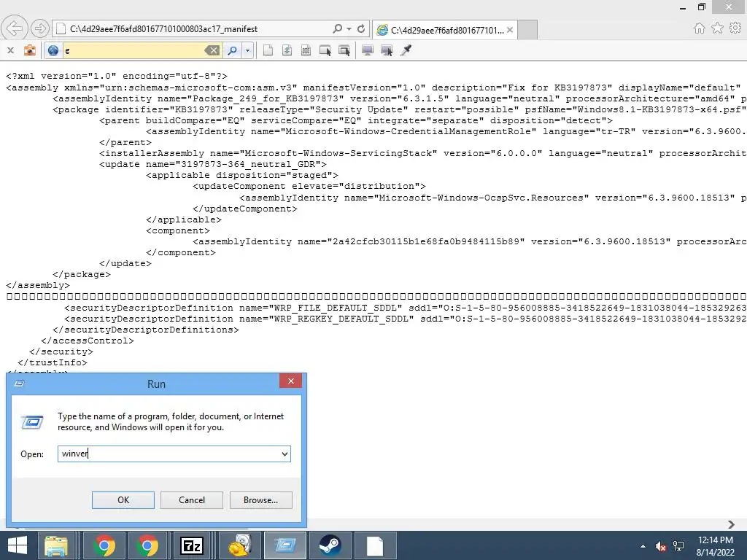
Task: Click the monitor with cursor capture icon
Action: (x=387, y=50)
